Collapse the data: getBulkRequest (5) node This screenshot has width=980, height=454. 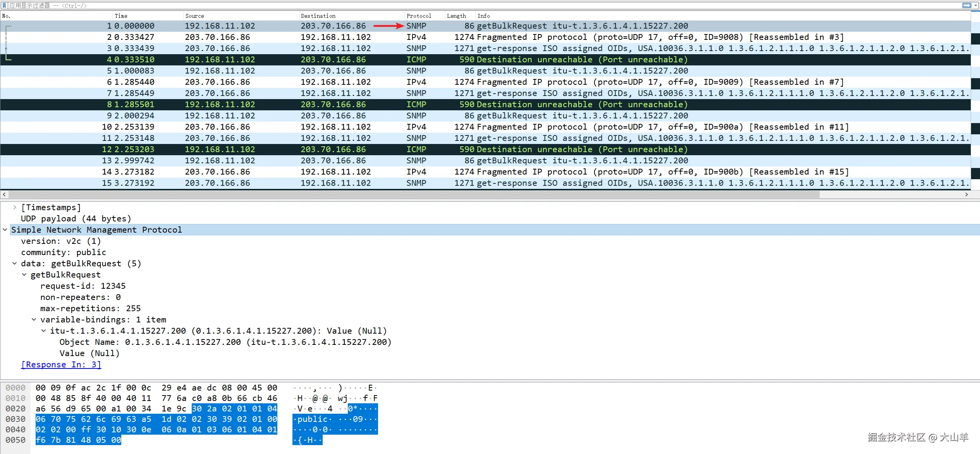point(15,264)
